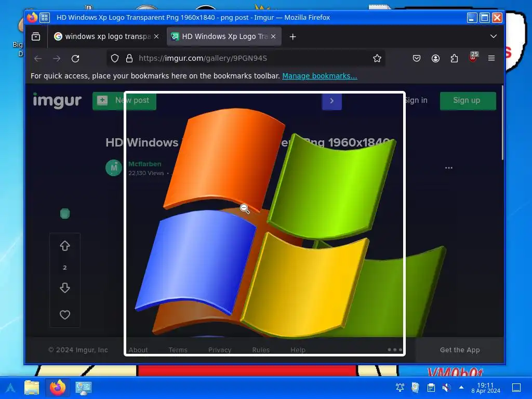
Task: Save the page to Pocket
Action: [x=417, y=58]
